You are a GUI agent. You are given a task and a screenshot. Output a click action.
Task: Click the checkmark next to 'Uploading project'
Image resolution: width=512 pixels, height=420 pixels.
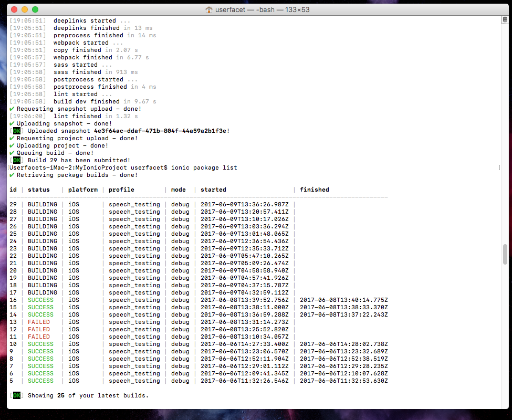point(12,145)
